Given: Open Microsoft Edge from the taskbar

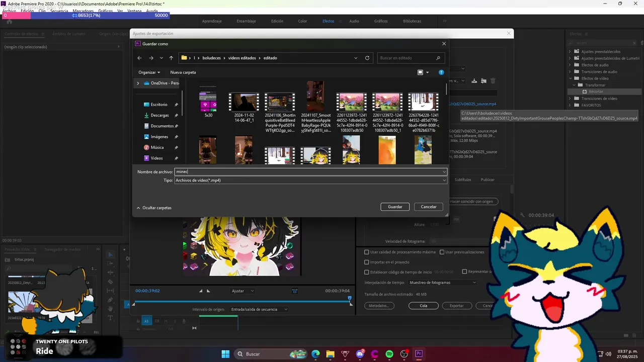Looking at the screenshot, I should pyautogui.click(x=315, y=354).
